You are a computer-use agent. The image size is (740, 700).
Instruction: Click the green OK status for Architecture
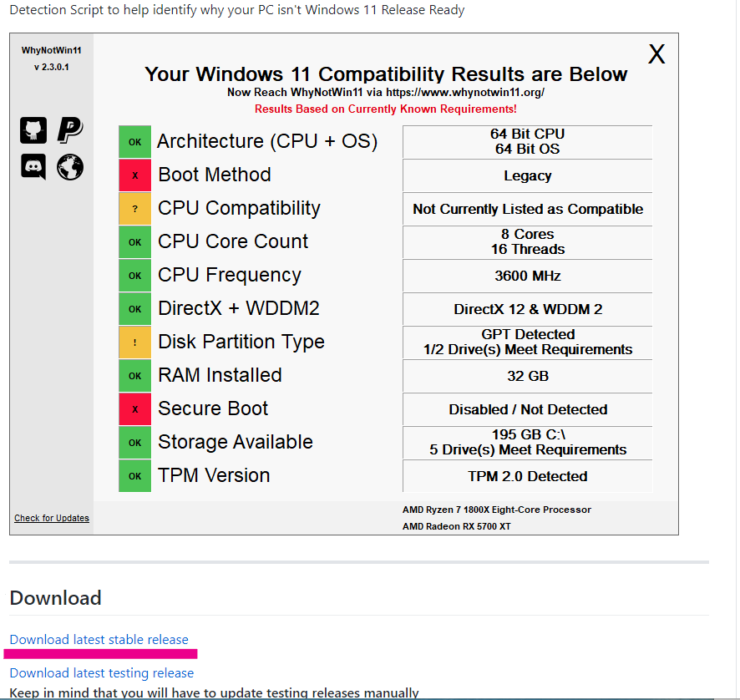(135, 142)
